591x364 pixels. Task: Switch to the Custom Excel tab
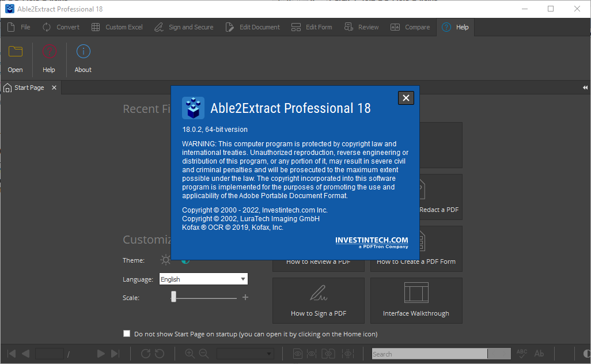point(117,27)
